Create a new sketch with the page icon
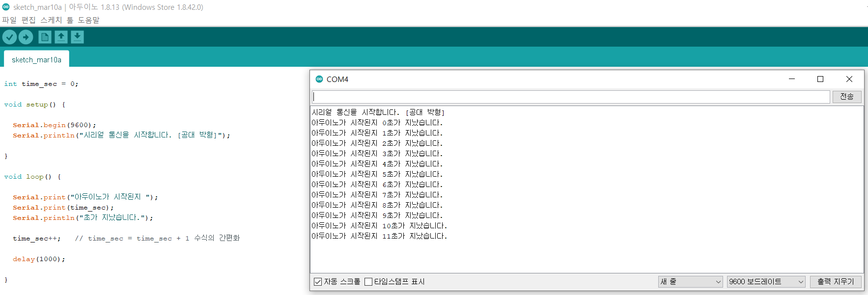 [x=45, y=37]
